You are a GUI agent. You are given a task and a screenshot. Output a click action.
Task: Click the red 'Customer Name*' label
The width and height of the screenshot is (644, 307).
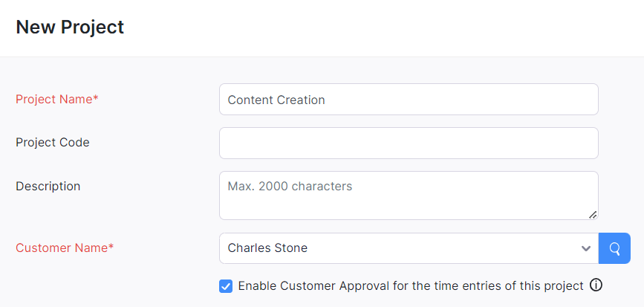pyautogui.click(x=62, y=248)
